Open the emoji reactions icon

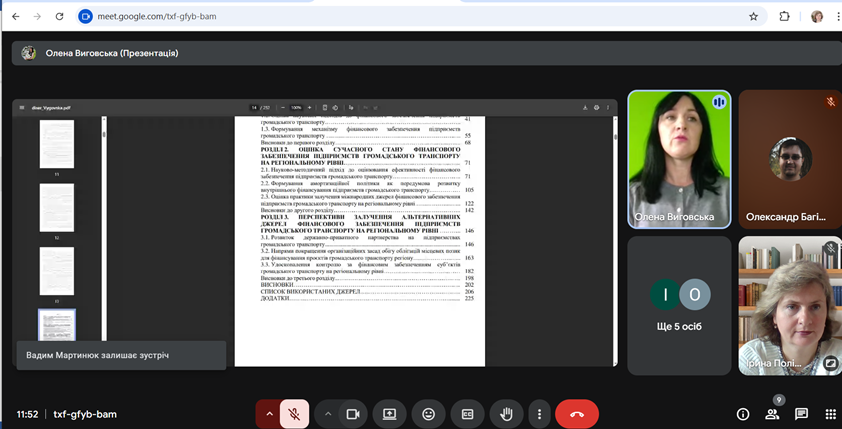tap(428, 413)
